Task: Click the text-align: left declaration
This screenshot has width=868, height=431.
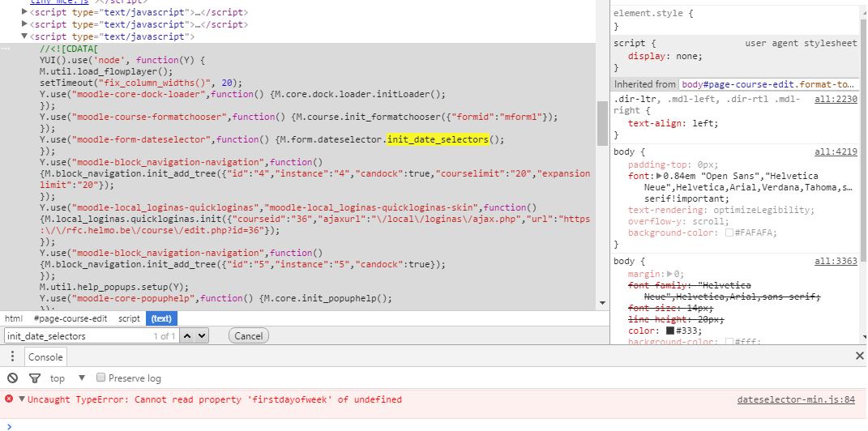Action: pos(673,123)
